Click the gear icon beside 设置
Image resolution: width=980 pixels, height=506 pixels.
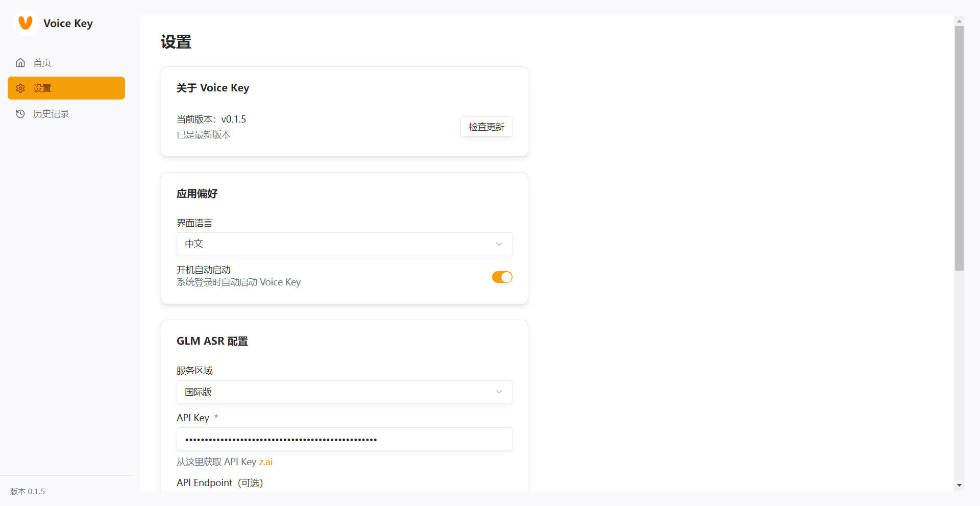click(x=20, y=88)
